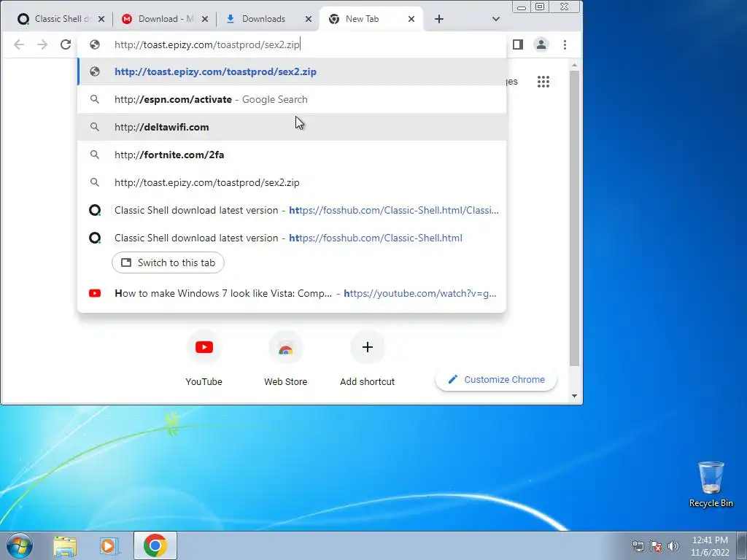Screen dimensions: 747x560
Task: Click the globe icon in the address bar
Action: point(95,44)
